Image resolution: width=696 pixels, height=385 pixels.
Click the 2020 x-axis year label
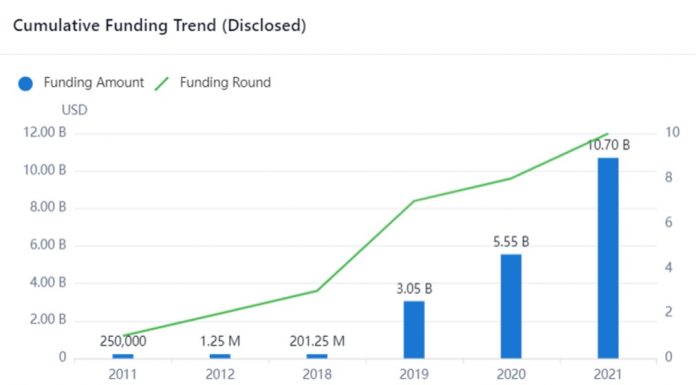(511, 374)
